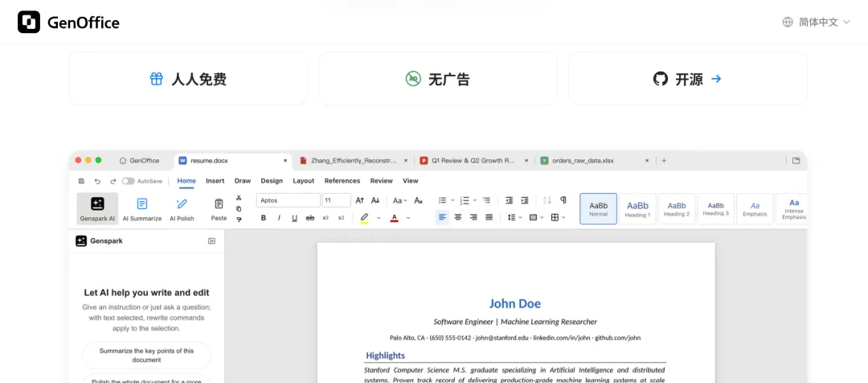Click the Aptos font name box
Image resolution: width=868 pixels, height=383 pixels.
[288, 200]
